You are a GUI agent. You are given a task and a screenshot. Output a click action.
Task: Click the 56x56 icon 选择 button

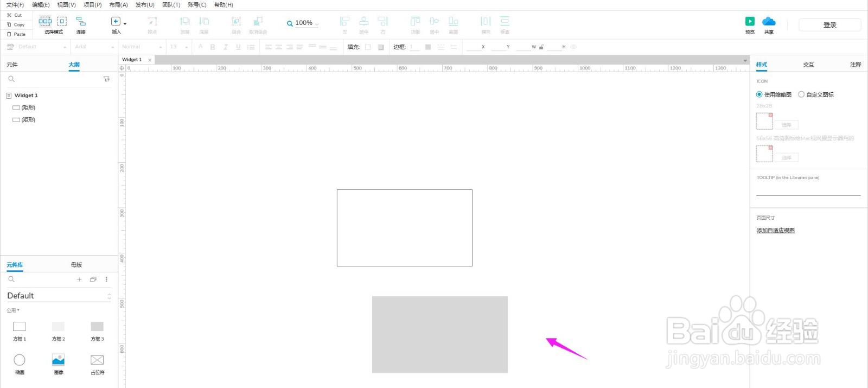tap(787, 158)
